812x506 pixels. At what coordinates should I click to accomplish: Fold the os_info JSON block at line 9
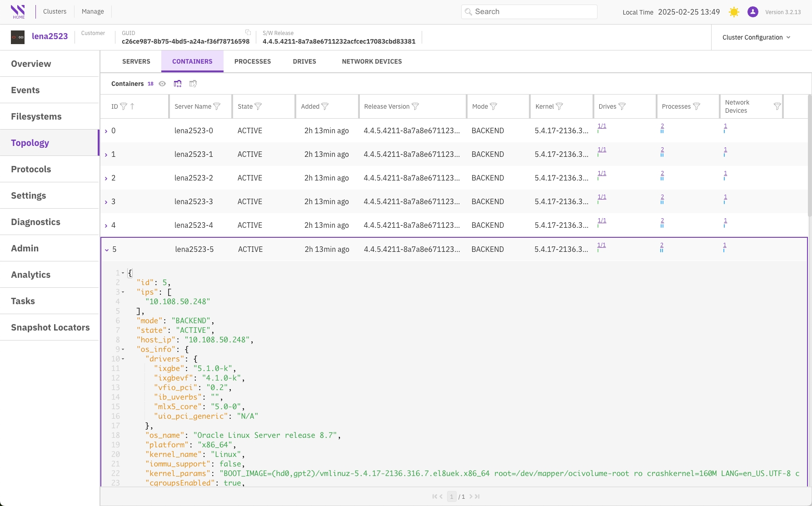point(123,350)
